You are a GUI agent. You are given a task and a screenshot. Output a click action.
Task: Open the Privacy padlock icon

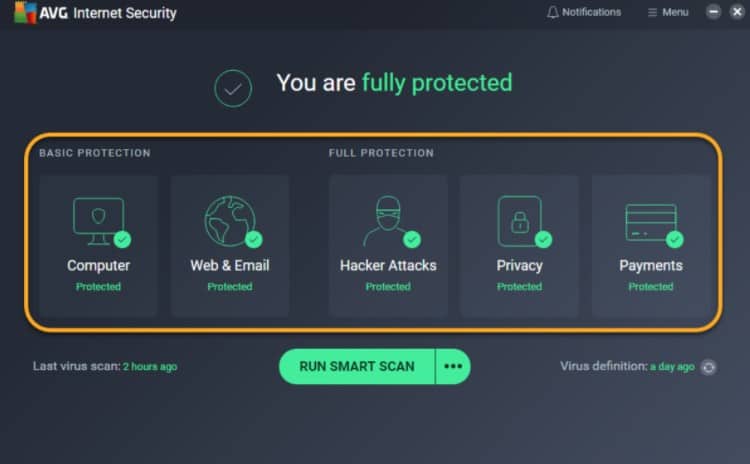(519, 221)
